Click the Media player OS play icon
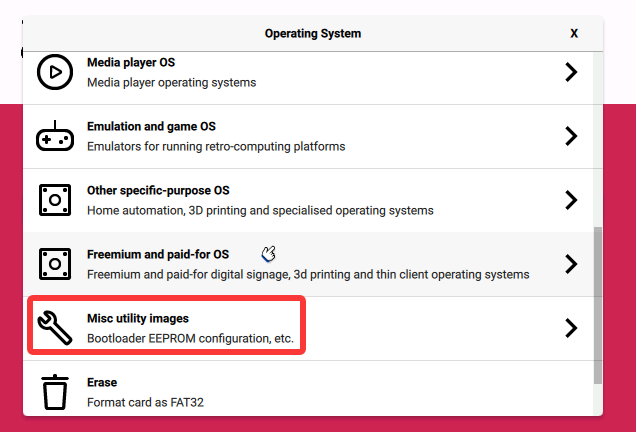The image size is (636, 432). 54,72
